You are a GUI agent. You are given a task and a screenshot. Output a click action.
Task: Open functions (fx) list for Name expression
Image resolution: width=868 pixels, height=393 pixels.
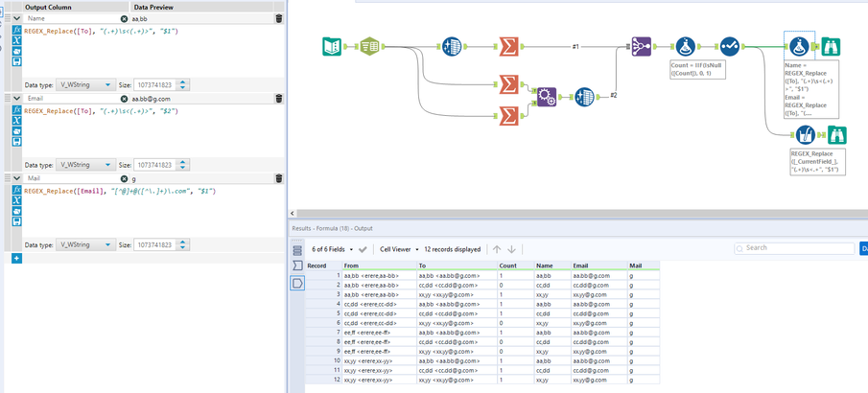coord(16,30)
